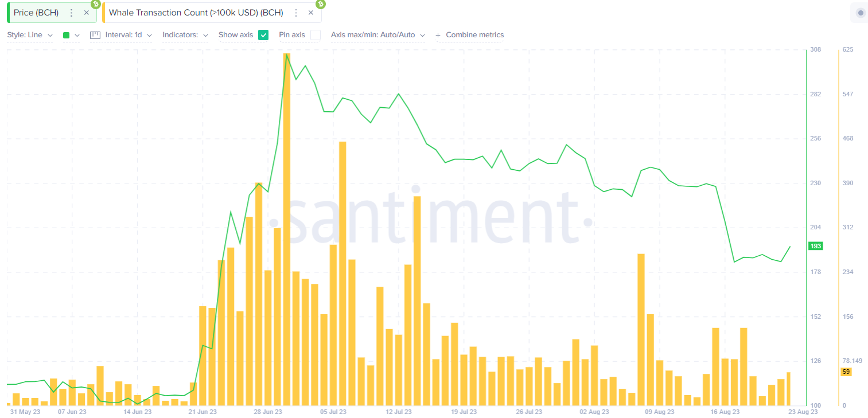Expand the Style: Line dropdown

[30, 35]
